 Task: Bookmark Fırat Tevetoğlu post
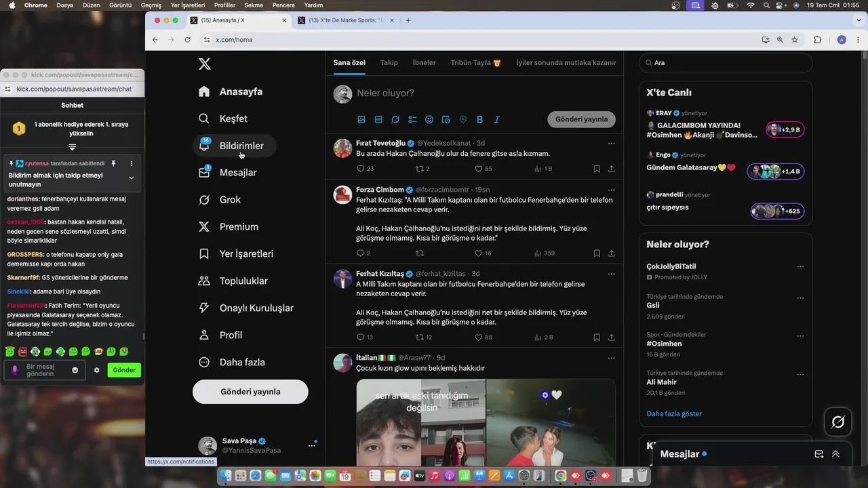point(597,169)
